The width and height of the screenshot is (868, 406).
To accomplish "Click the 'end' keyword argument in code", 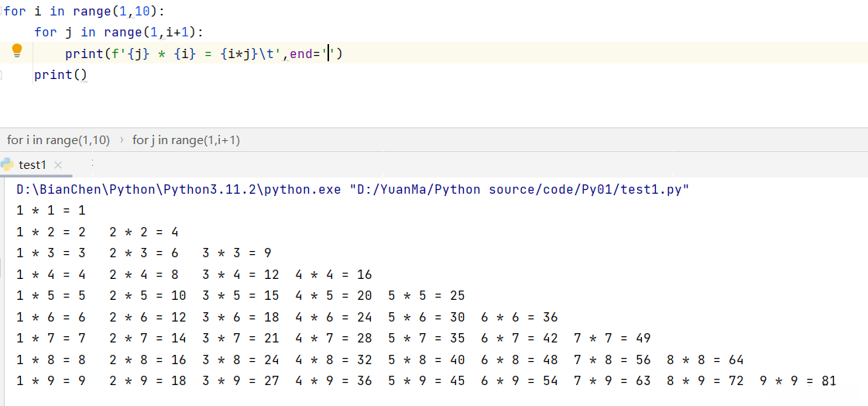I will pyautogui.click(x=300, y=53).
